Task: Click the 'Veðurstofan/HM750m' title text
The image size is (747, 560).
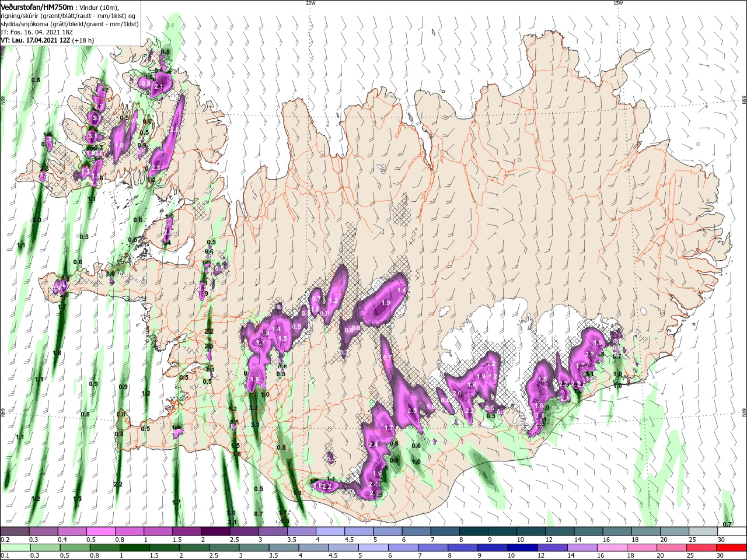Action: [37, 6]
